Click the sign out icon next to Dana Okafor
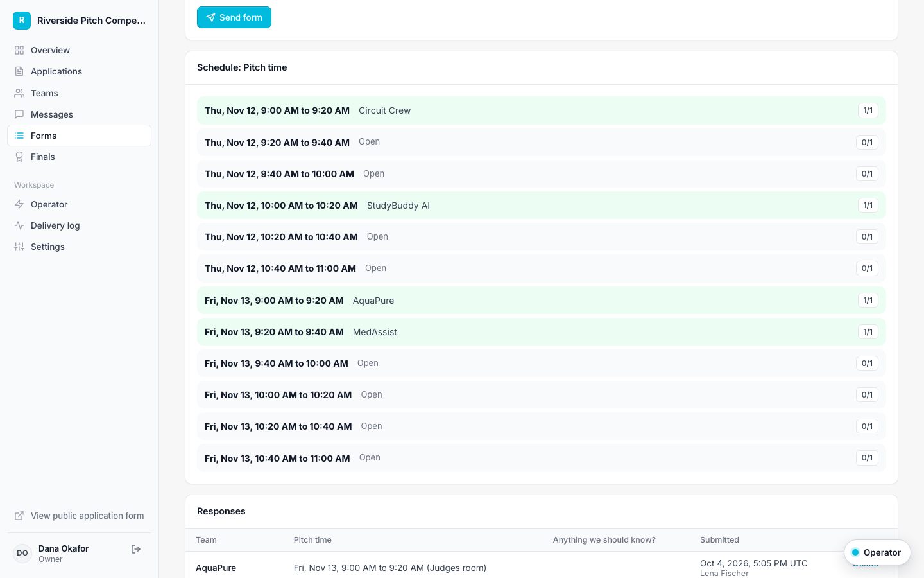The image size is (924, 578). (x=136, y=549)
